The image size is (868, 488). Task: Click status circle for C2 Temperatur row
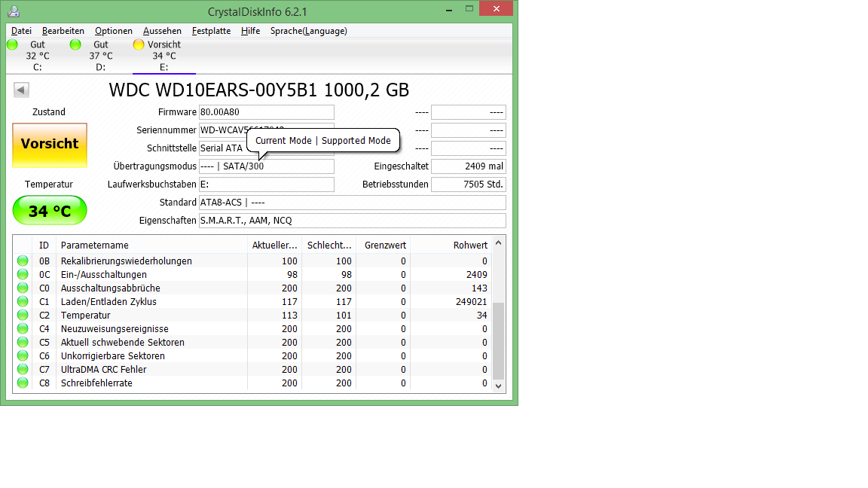[x=23, y=315]
